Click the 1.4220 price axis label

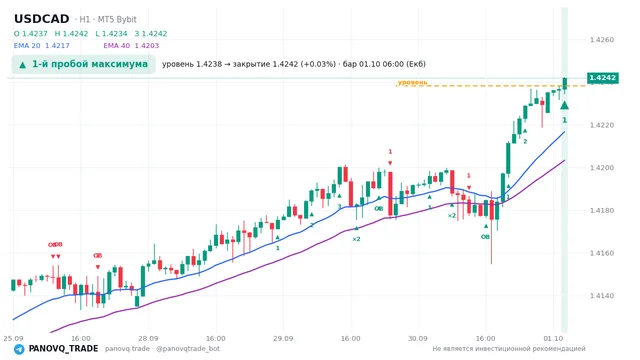coord(602,125)
